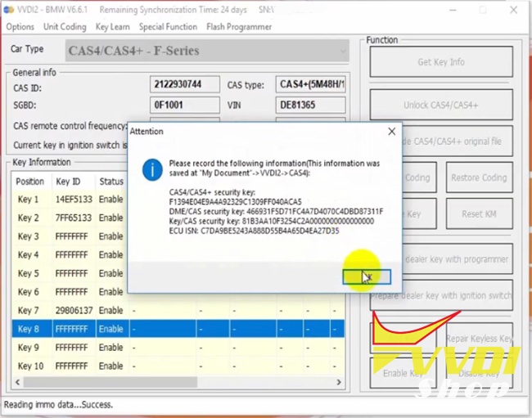Click the DME/CAS security key line

(276, 212)
